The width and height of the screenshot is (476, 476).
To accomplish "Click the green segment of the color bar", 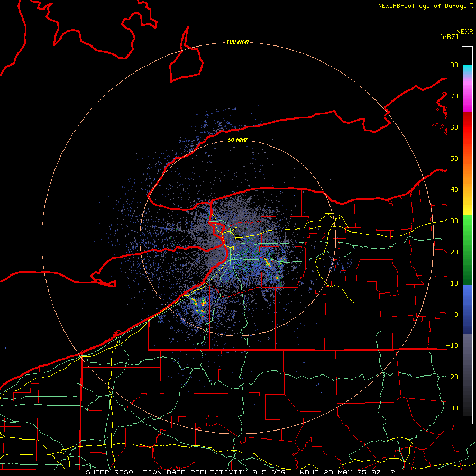I will [467, 250].
